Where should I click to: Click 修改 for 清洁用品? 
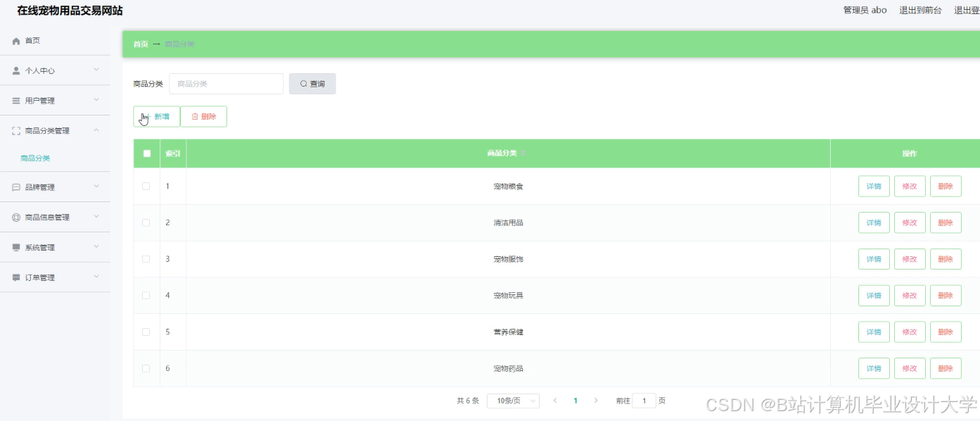click(910, 222)
